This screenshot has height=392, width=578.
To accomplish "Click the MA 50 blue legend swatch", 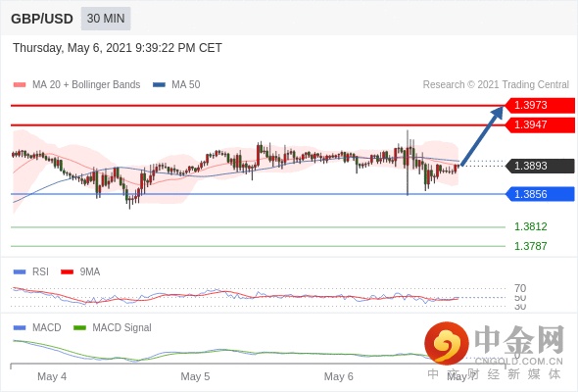I will coord(159,85).
